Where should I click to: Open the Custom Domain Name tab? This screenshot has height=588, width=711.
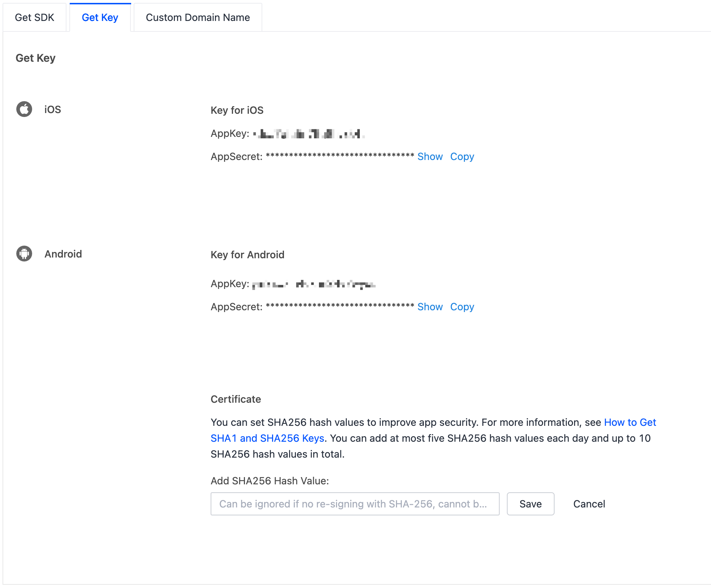tap(198, 17)
